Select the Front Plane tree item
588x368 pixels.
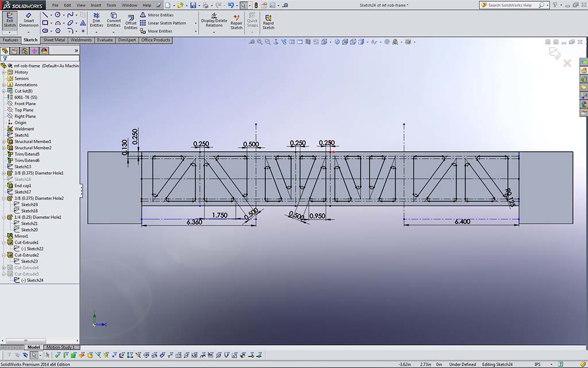(25, 103)
